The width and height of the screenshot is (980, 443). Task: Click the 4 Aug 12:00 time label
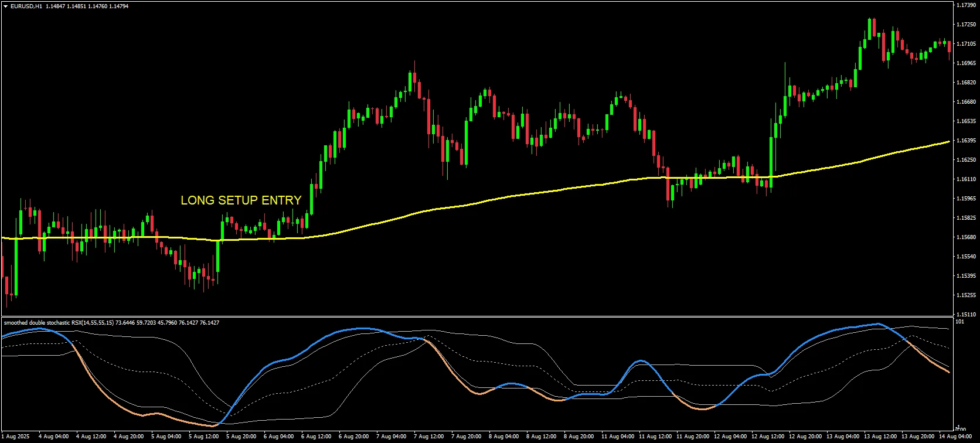click(91, 437)
